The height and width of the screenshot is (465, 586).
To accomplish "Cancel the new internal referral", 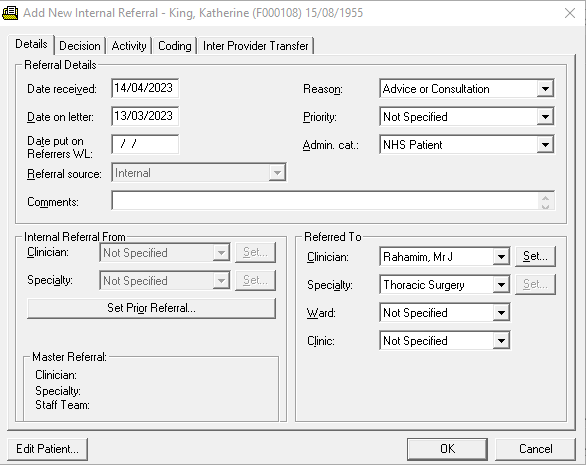I will click(536, 449).
